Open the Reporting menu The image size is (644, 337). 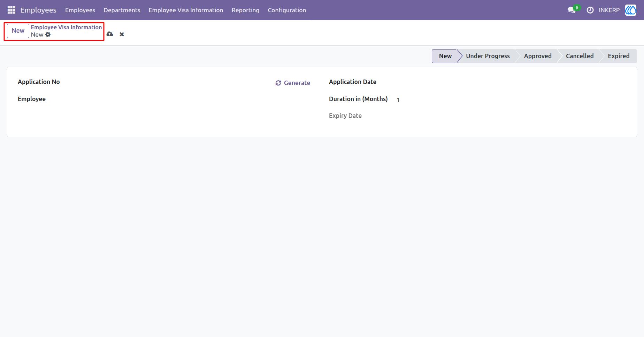(245, 10)
